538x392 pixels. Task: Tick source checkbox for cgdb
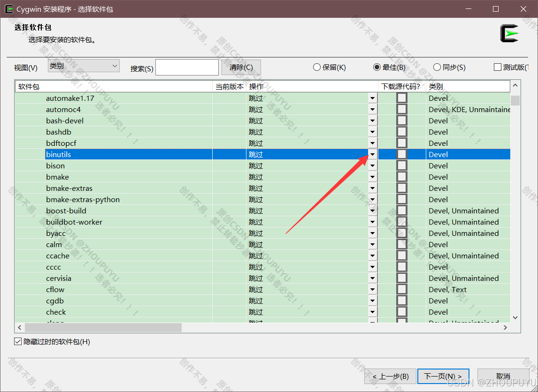401,301
